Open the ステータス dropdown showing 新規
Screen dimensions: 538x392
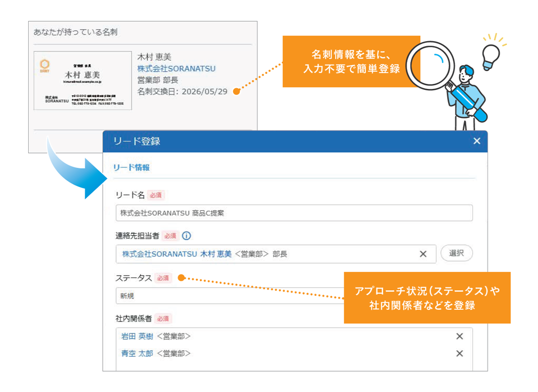click(x=230, y=296)
